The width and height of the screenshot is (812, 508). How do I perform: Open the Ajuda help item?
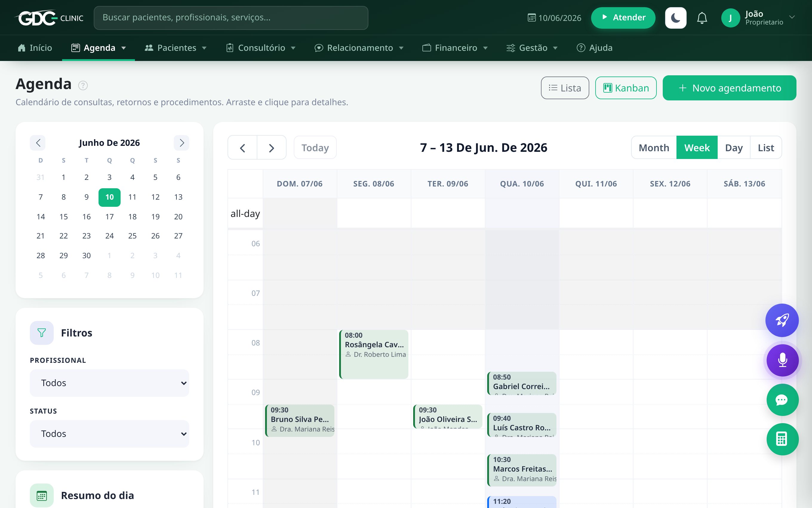(x=594, y=48)
